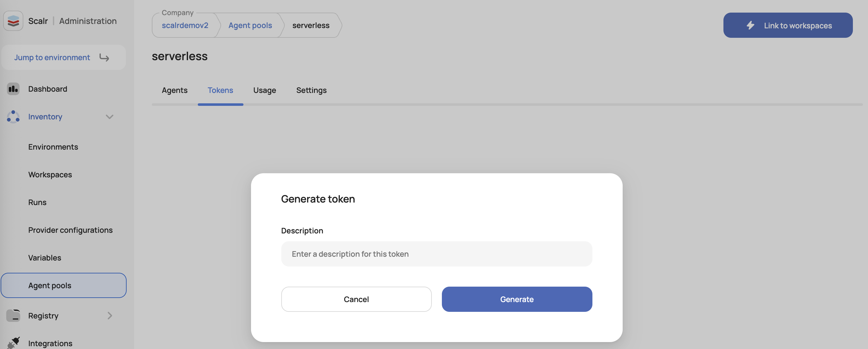
Task: Click the Scalr logo icon
Action: (13, 21)
